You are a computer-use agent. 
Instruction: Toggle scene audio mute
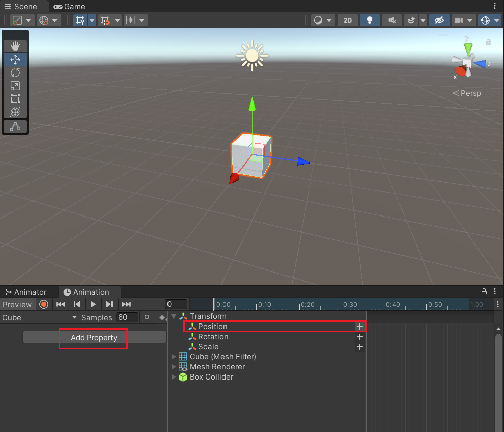[392, 20]
